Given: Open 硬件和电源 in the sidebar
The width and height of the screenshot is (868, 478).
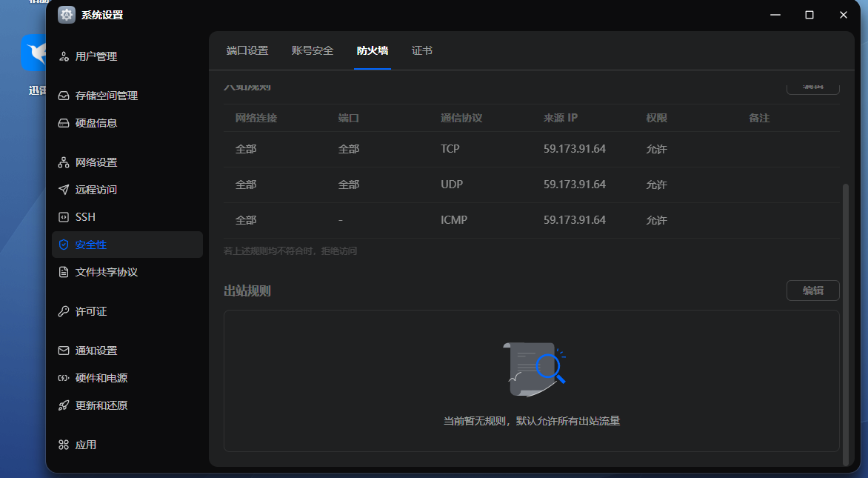Looking at the screenshot, I should pos(127,378).
